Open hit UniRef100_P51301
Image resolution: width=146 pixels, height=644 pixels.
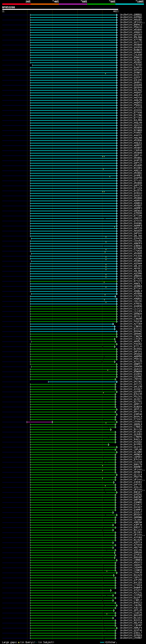[131, 397]
